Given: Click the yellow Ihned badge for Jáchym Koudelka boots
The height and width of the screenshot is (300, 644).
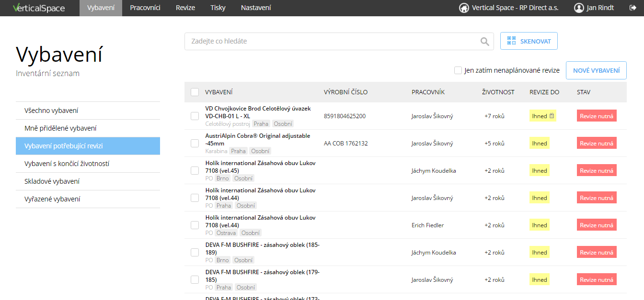Looking at the screenshot, I should 540,170.
